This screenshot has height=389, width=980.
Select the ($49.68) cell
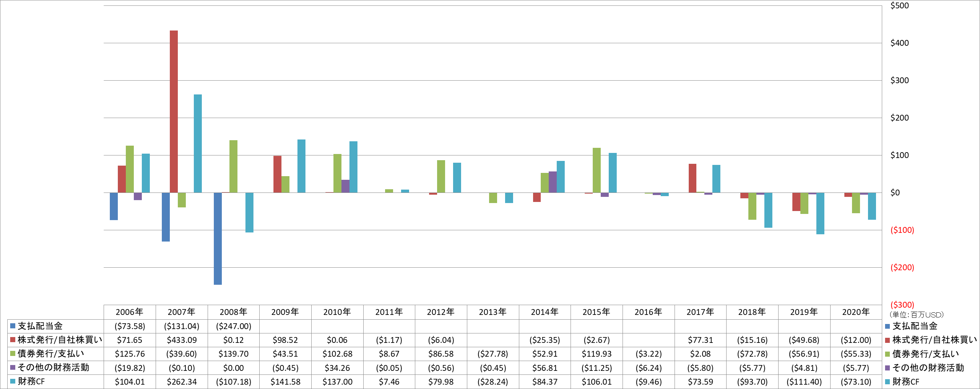(804, 340)
